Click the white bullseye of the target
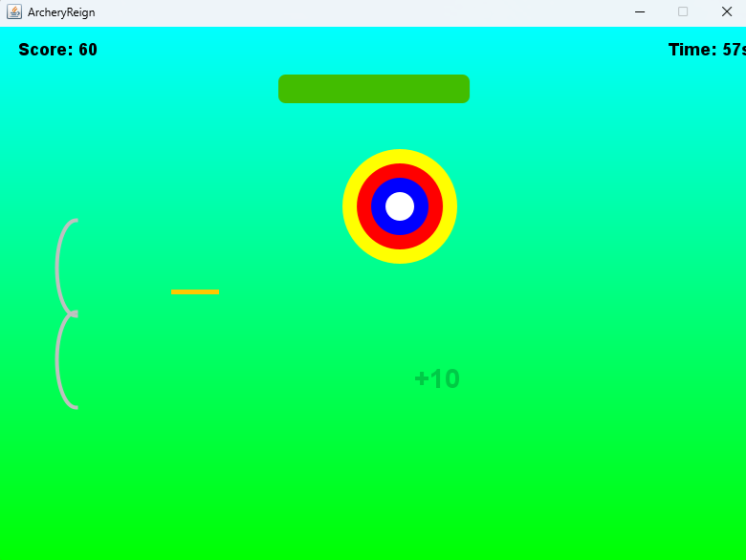Screen dimensions: 746x560 click(400, 206)
